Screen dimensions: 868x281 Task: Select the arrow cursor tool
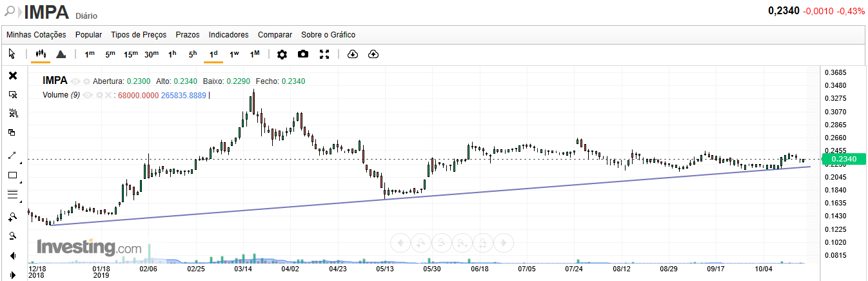click(12, 54)
